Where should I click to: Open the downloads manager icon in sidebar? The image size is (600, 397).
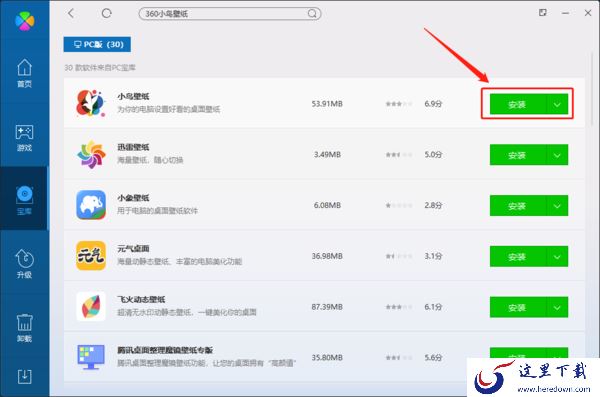click(x=24, y=377)
